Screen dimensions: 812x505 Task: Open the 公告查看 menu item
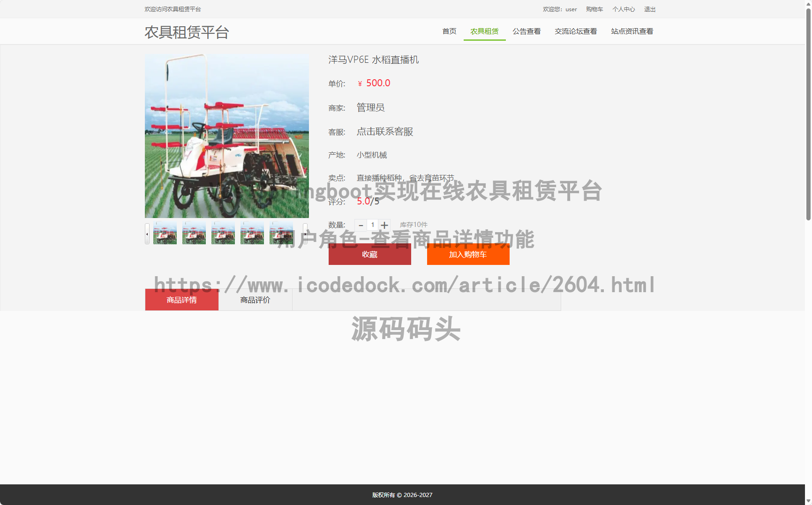526,31
